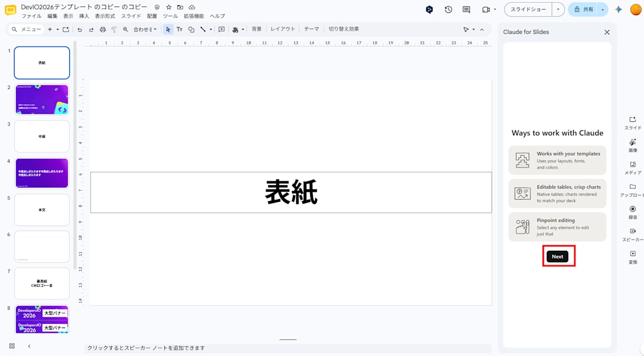Open the input tools あ dropdown arrow
The height and width of the screenshot is (356, 644).
point(243,30)
